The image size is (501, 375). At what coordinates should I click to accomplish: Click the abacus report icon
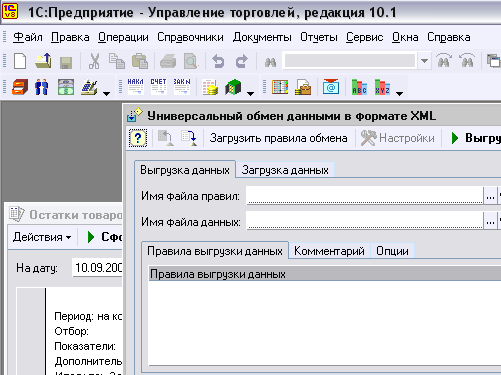(x=280, y=87)
